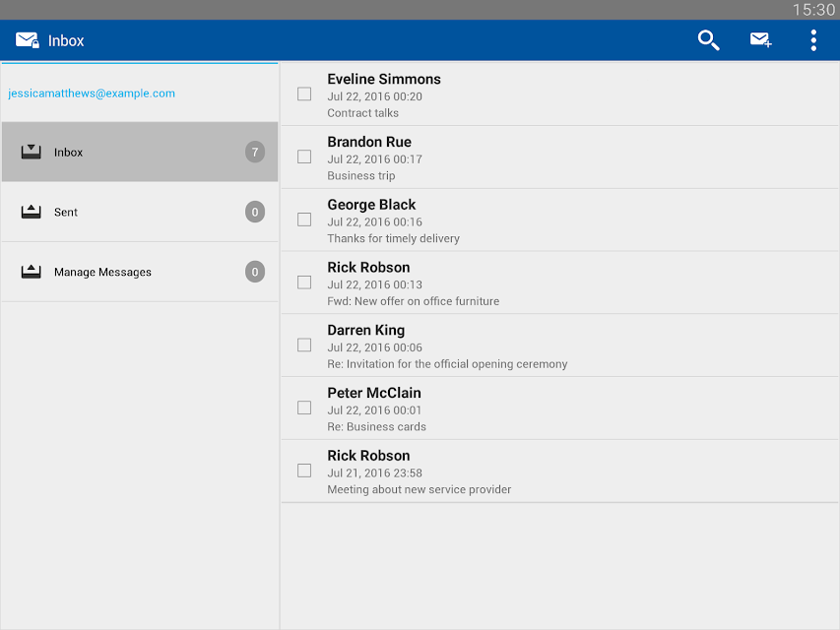Open Fwd: New offer on office furniture
This screenshot has width=840, height=630.
coord(413,301)
